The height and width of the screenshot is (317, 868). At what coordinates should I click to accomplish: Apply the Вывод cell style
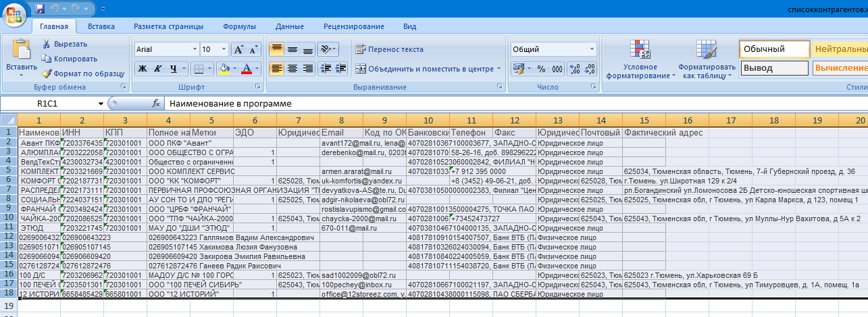pyautogui.click(x=775, y=68)
